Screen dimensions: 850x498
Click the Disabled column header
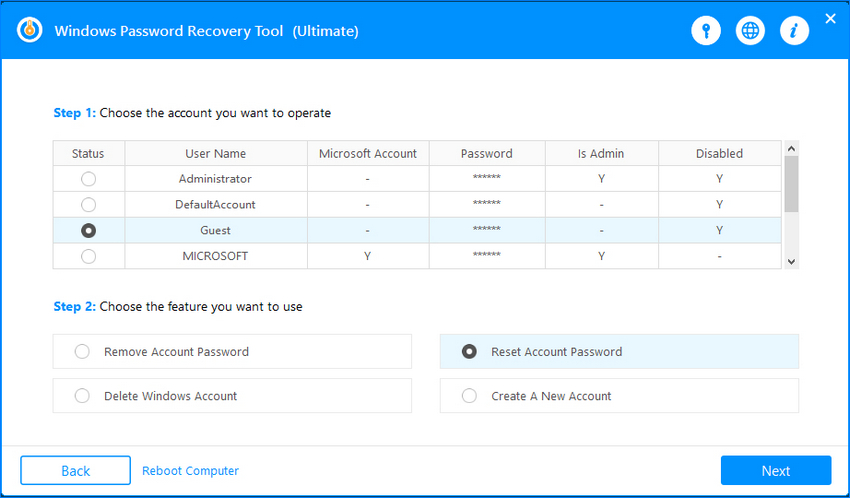(719, 153)
